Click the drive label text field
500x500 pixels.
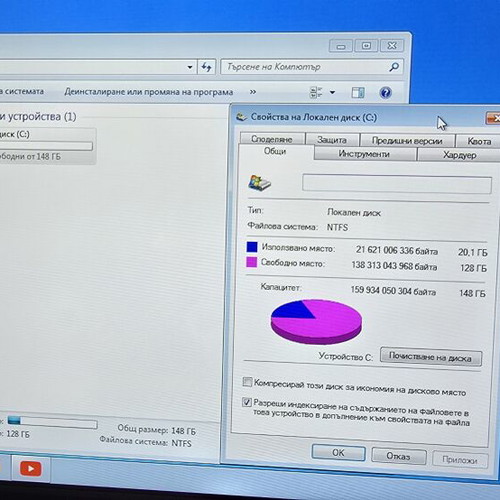[397, 184]
